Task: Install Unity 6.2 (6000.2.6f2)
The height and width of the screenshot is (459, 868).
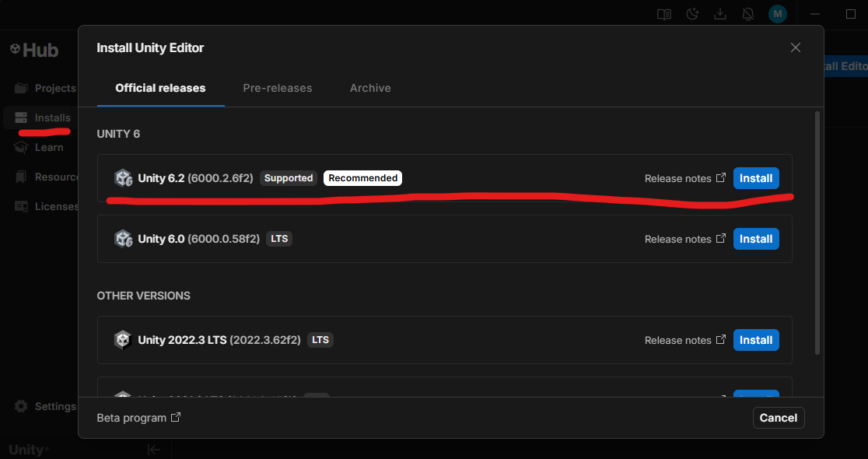Action: tap(755, 178)
